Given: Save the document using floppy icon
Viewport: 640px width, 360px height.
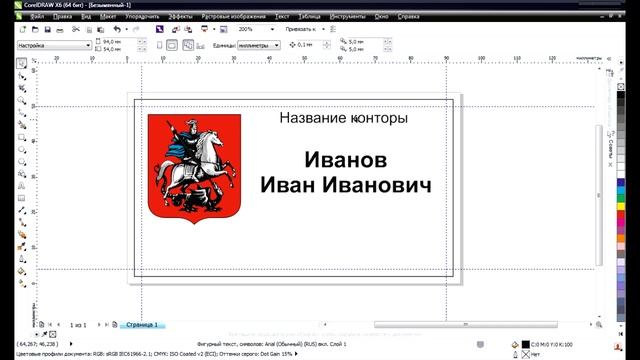Looking at the screenshot, I should coord(47,29).
